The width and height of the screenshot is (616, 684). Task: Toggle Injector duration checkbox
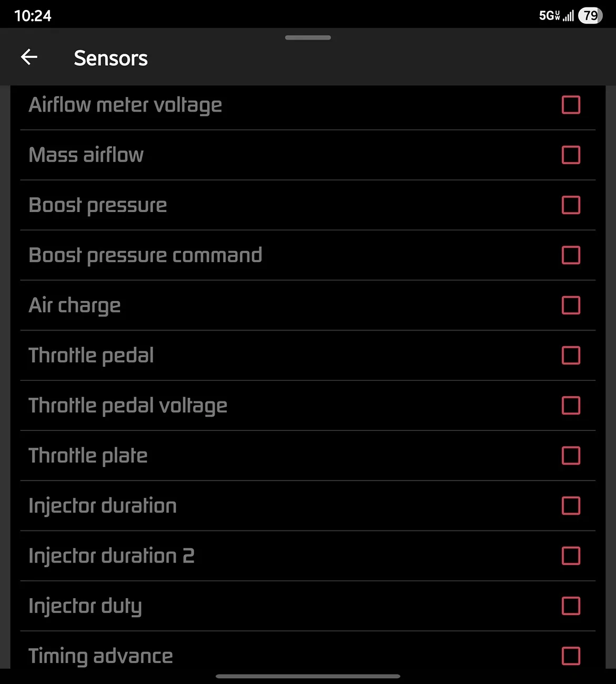[x=571, y=506]
